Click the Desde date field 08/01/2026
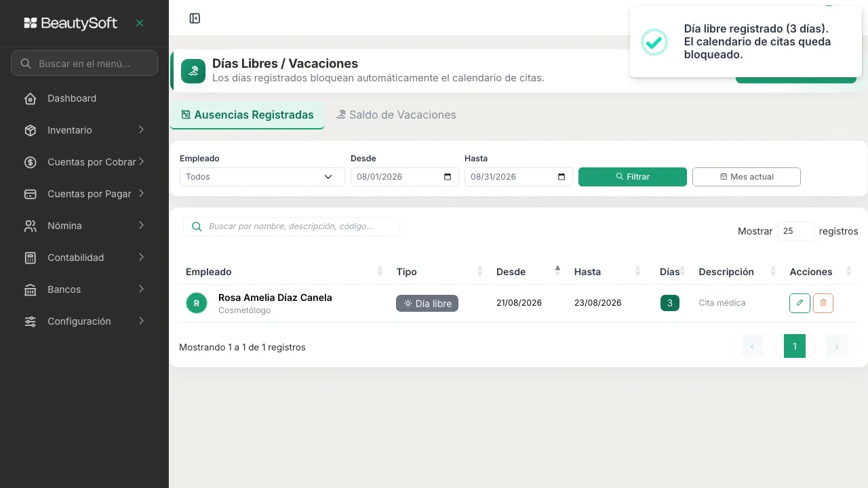 tap(405, 177)
